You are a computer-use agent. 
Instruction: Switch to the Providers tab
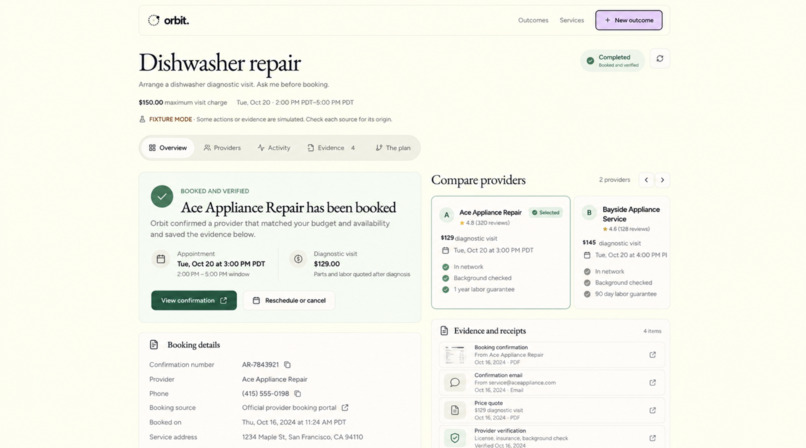222,148
